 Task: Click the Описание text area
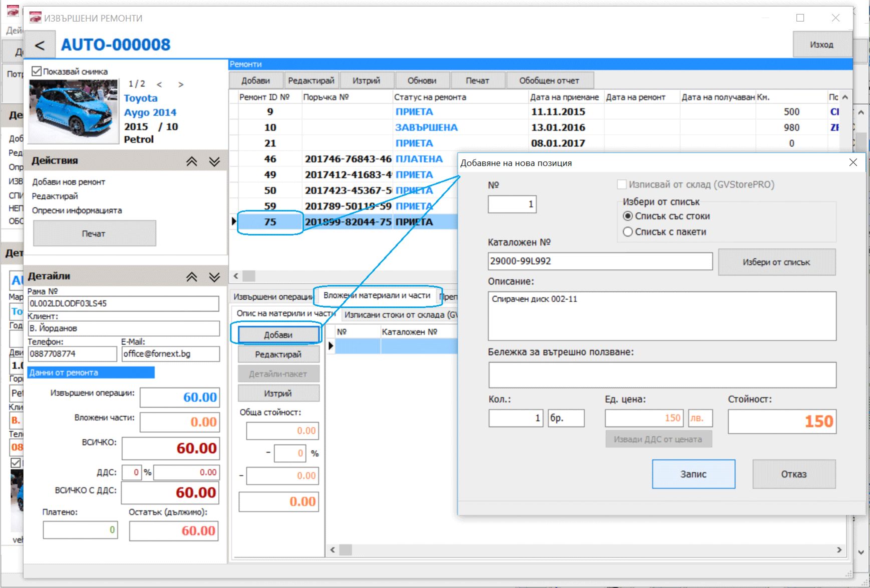(x=662, y=316)
